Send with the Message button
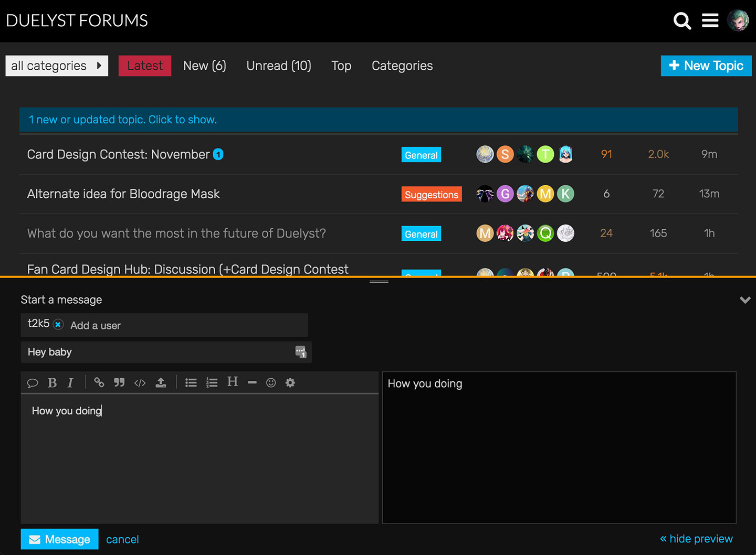Screen dimensions: 756x555 pyautogui.click(x=59, y=539)
